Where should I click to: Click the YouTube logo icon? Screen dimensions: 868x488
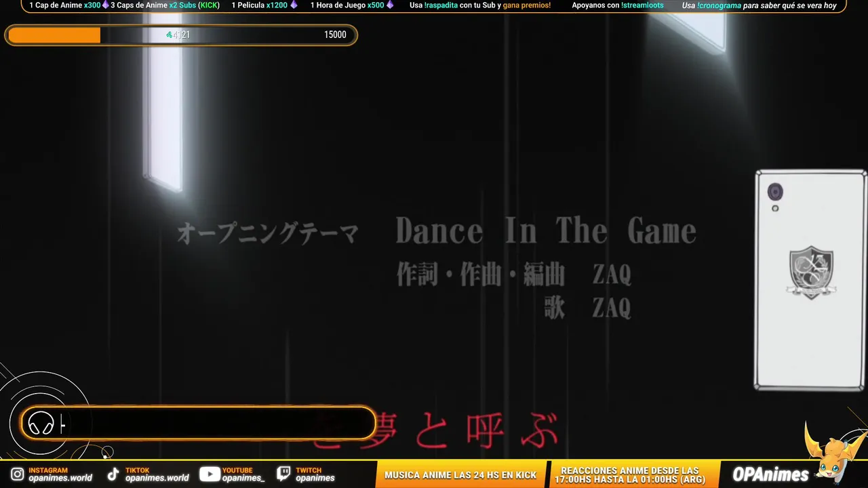point(210,474)
